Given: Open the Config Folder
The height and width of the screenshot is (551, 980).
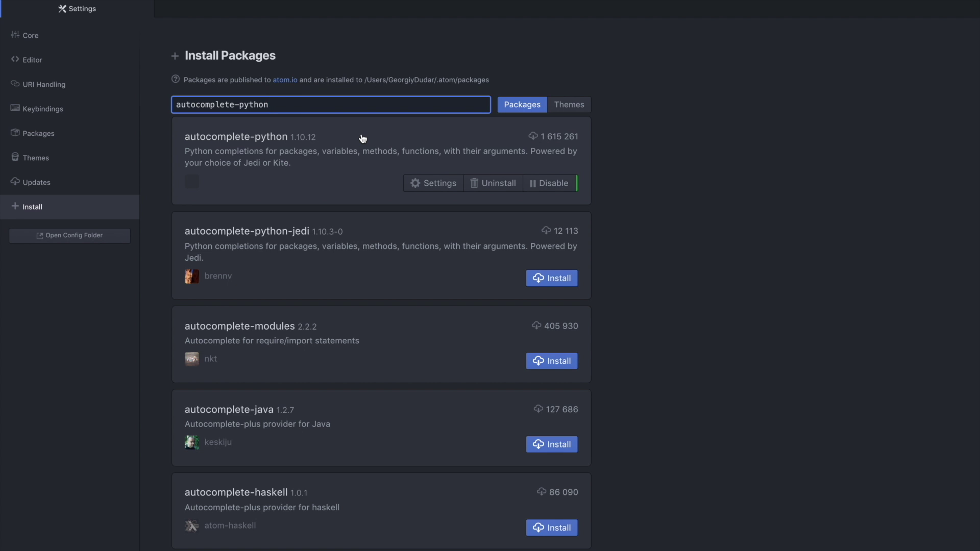Looking at the screenshot, I should pos(69,235).
